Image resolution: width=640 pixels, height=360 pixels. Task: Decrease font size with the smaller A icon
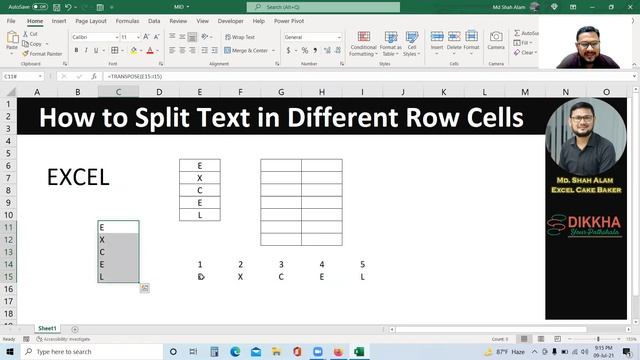pos(156,37)
